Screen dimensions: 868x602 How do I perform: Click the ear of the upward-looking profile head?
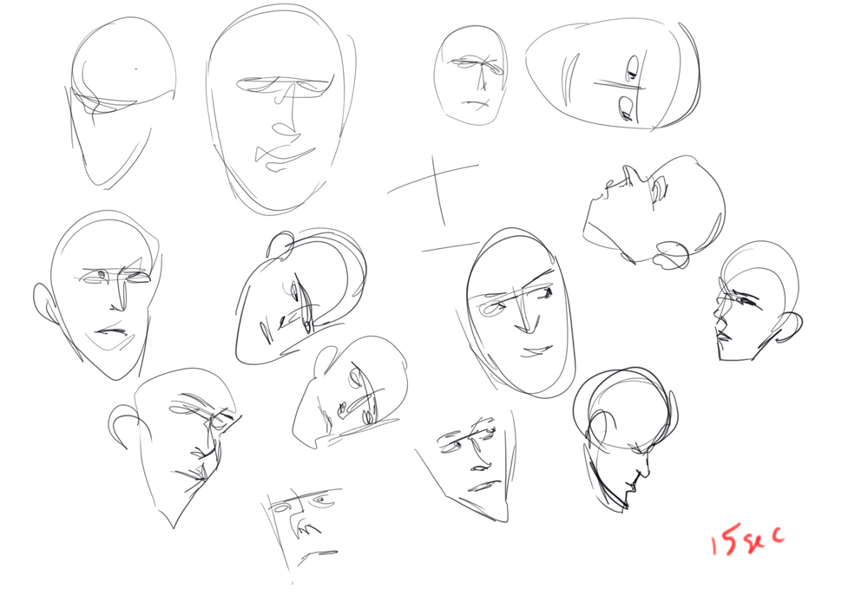tap(671, 255)
